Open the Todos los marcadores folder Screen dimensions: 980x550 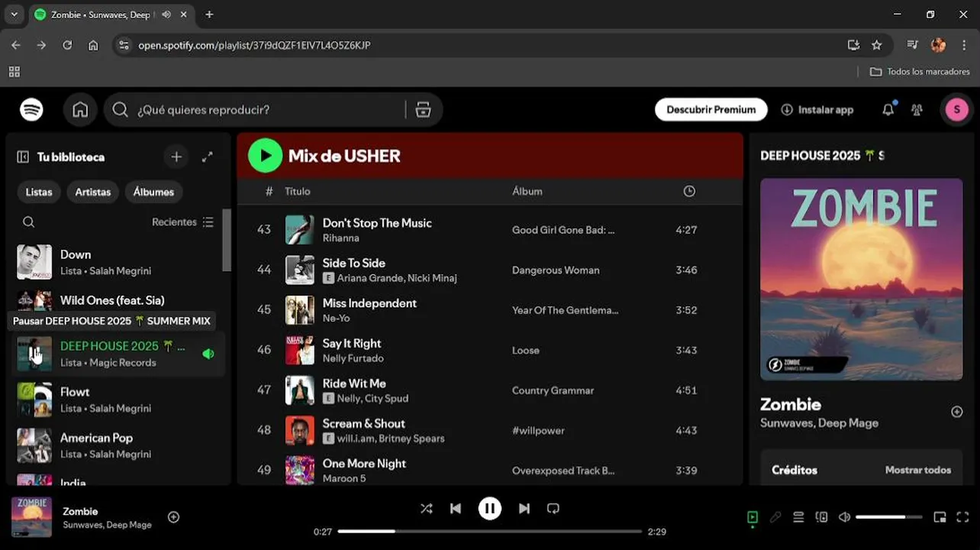920,71
